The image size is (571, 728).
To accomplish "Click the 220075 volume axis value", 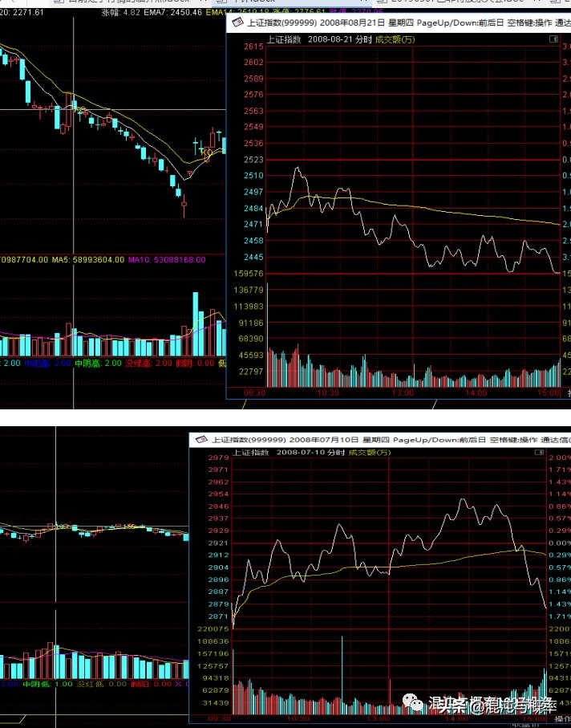I will click(x=214, y=628).
